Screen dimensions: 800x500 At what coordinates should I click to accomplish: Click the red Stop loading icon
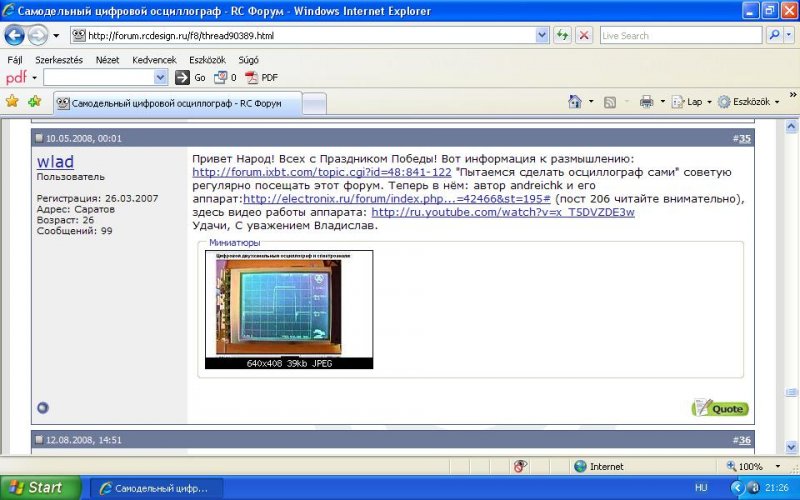584,35
